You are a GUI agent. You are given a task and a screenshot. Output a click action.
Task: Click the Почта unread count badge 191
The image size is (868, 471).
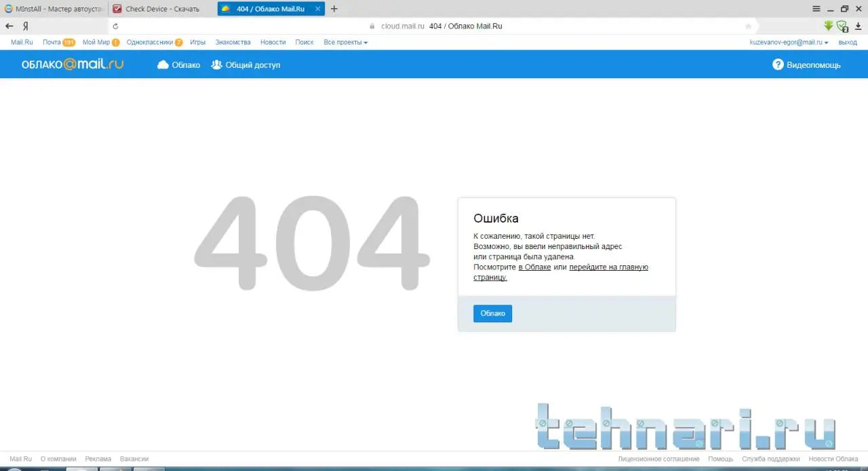pyautogui.click(x=68, y=42)
